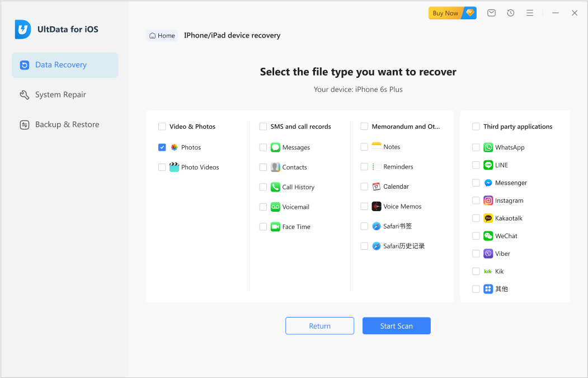Uncheck the Photos checkbox
The height and width of the screenshot is (378, 588).
(x=162, y=147)
